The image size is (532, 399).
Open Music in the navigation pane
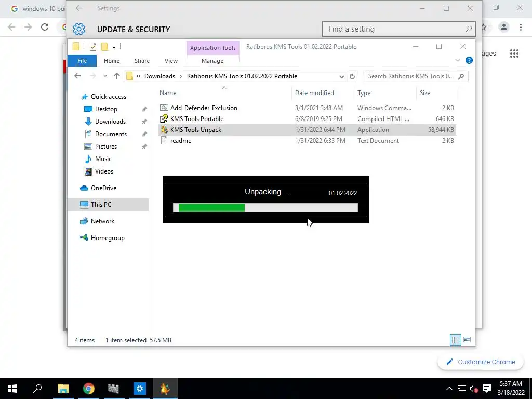[103, 159]
